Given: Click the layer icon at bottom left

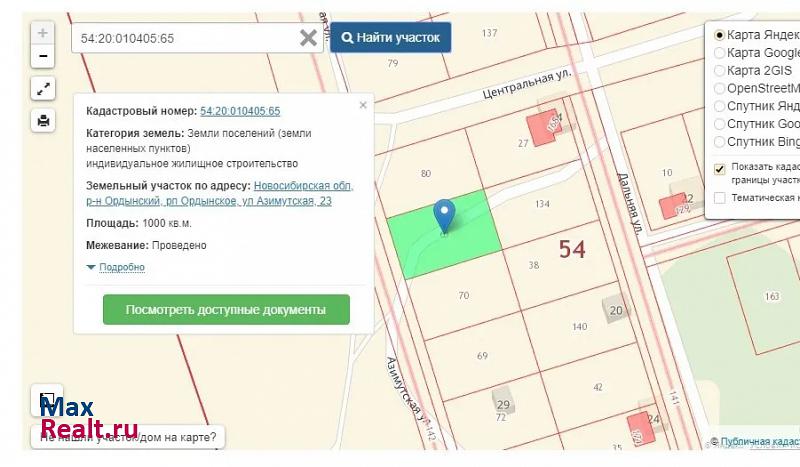Looking at the screenshot, I should click(x=47, y=400).
